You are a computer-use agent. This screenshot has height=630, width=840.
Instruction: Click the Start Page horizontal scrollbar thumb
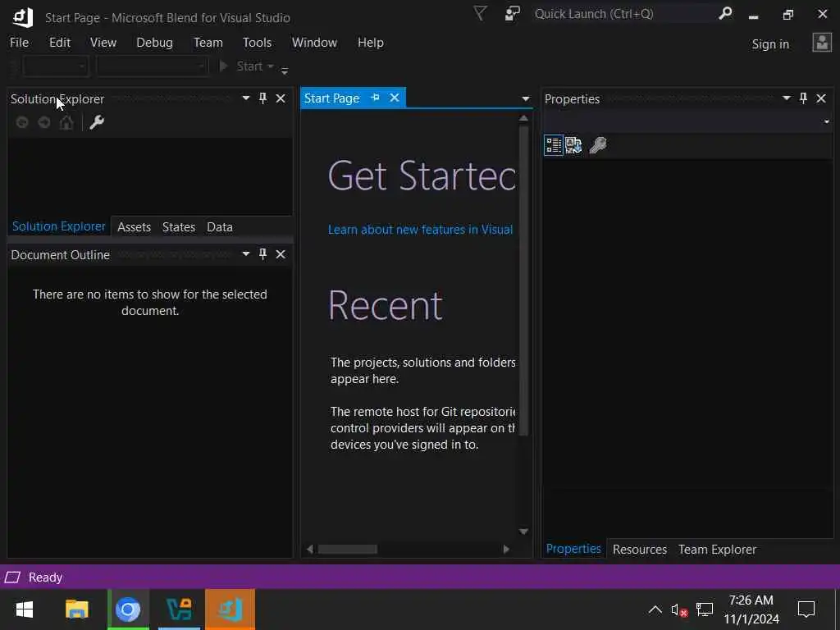(348, 549)
